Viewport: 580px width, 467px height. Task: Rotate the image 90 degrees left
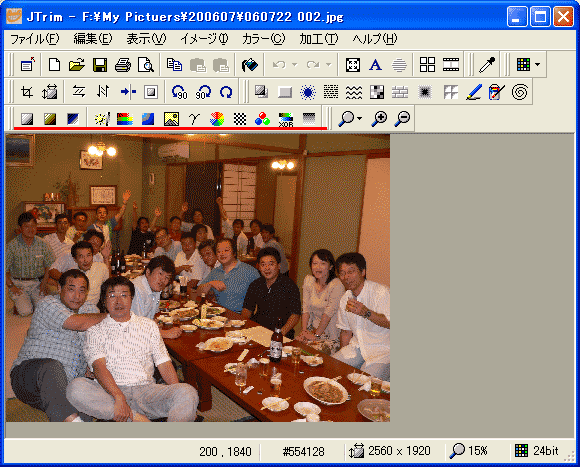pos(180,91)
